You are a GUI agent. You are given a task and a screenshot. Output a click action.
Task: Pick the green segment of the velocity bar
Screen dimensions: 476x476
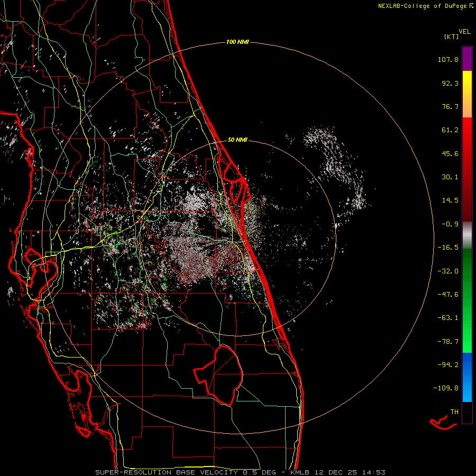(x=467, y=300)
